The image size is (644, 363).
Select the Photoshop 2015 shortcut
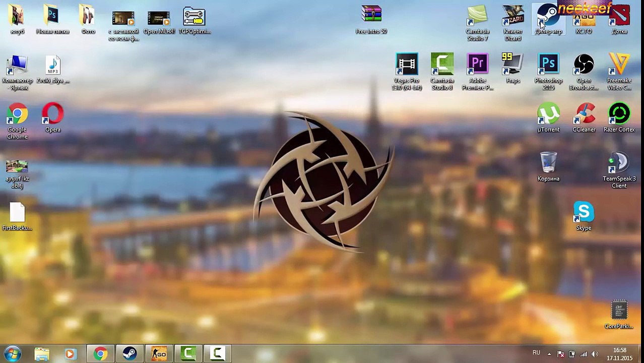coord(548,73)
